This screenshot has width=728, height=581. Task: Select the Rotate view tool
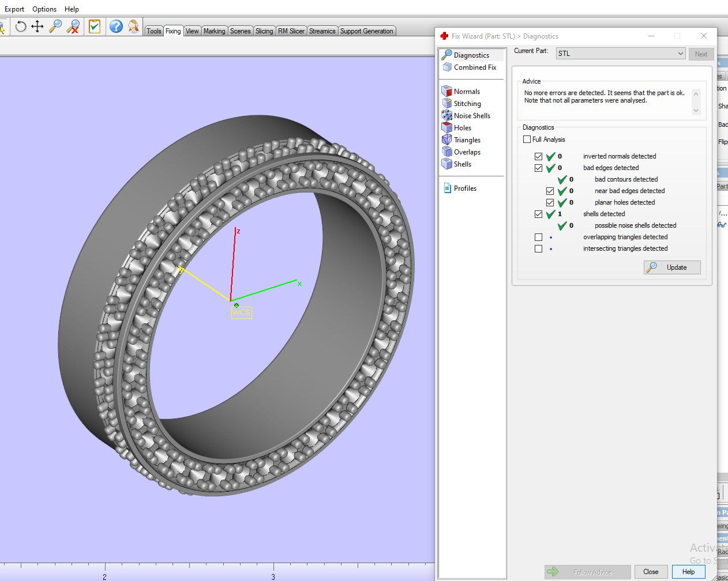[21, 27]
